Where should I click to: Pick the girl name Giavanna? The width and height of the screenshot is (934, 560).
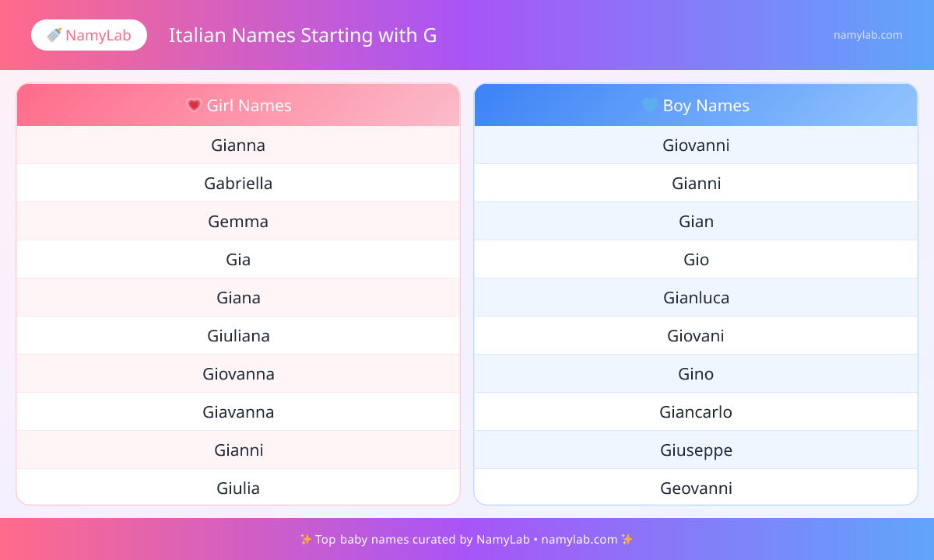pyautogui.click(x=238, y=412)
